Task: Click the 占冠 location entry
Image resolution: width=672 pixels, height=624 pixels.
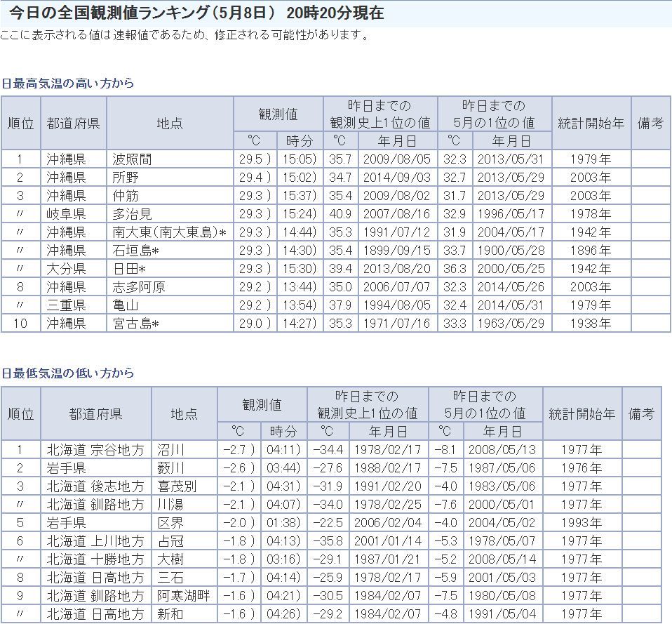Action: tap(170, 541)
